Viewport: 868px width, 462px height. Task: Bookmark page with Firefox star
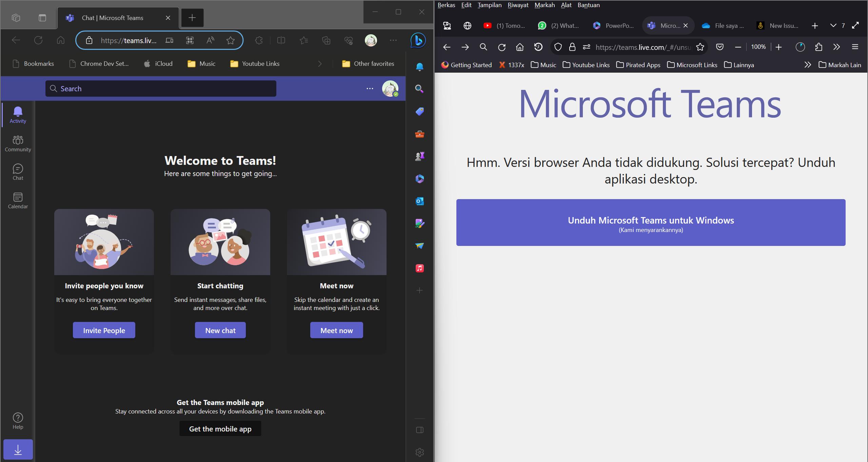700,47
